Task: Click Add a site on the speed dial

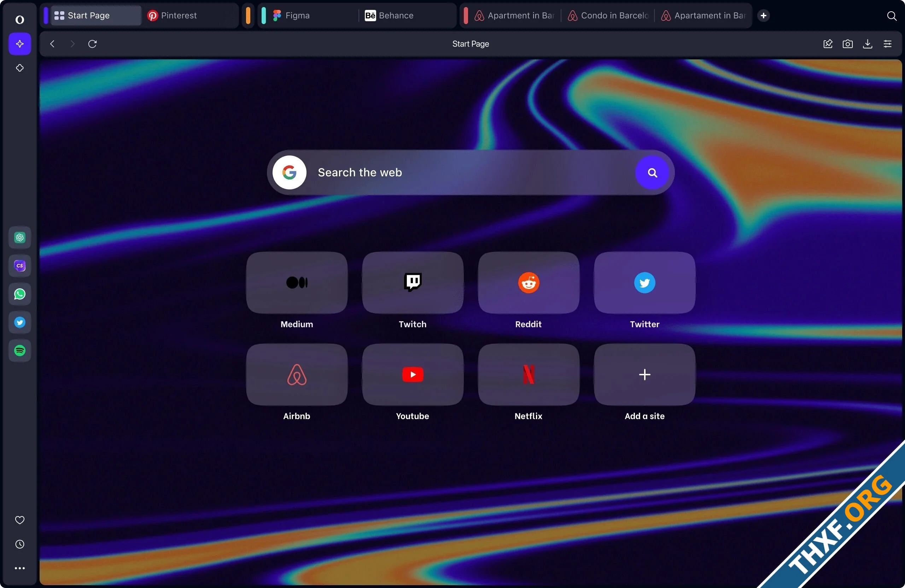Action: point(644,375)
